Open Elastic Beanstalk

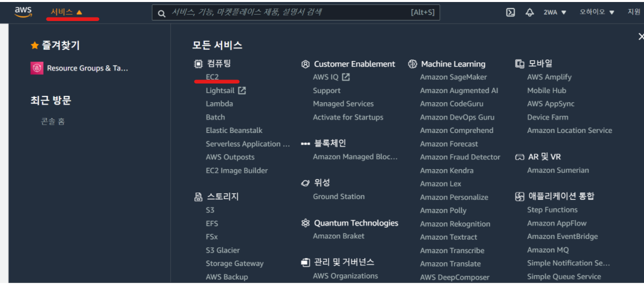(234, 130)
